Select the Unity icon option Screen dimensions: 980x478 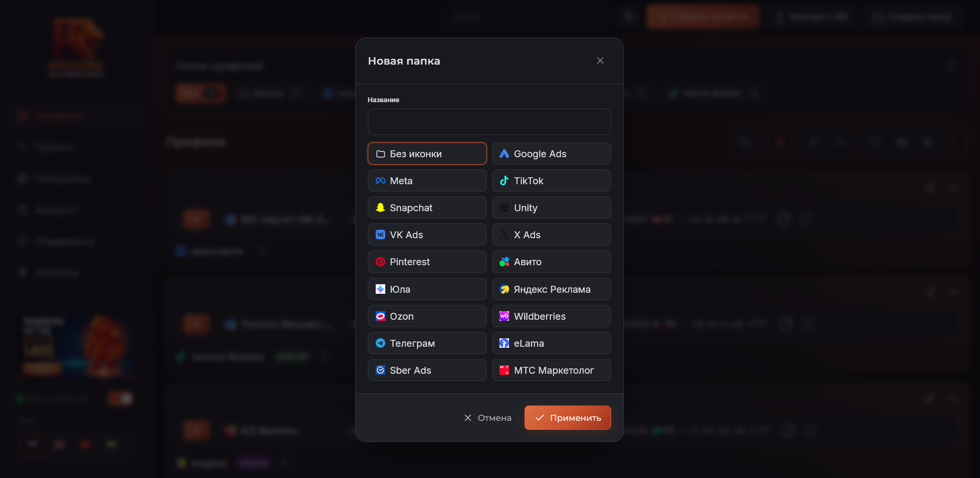click(x=551, y=208)
